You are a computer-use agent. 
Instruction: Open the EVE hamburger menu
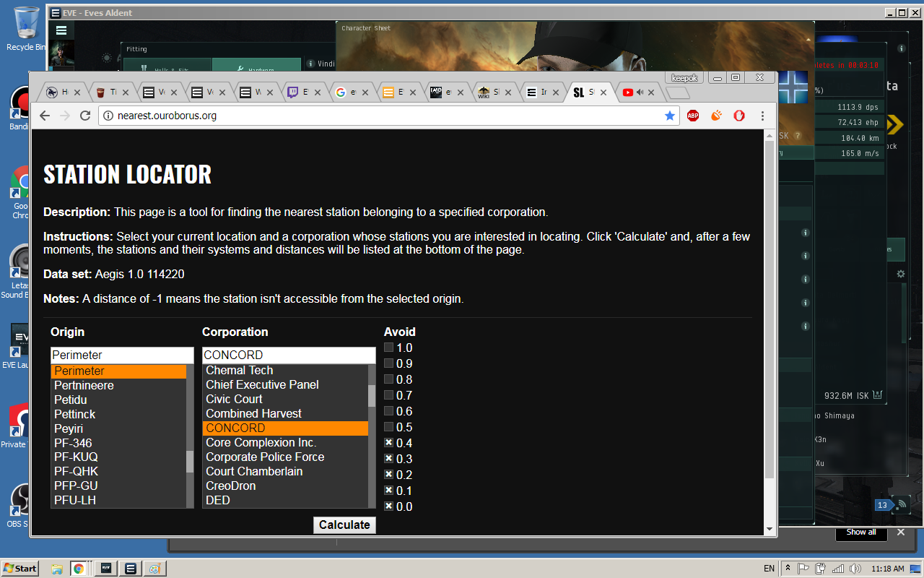point(61,30)
